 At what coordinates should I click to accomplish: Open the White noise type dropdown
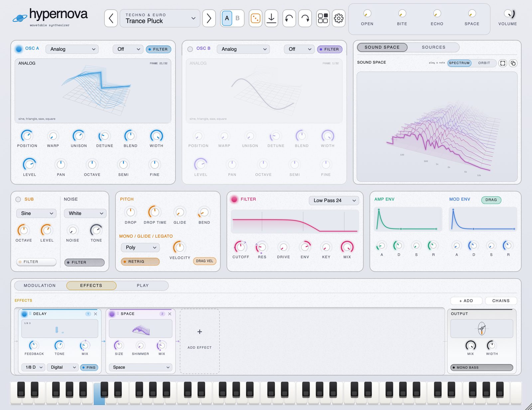tap(85, 213)
